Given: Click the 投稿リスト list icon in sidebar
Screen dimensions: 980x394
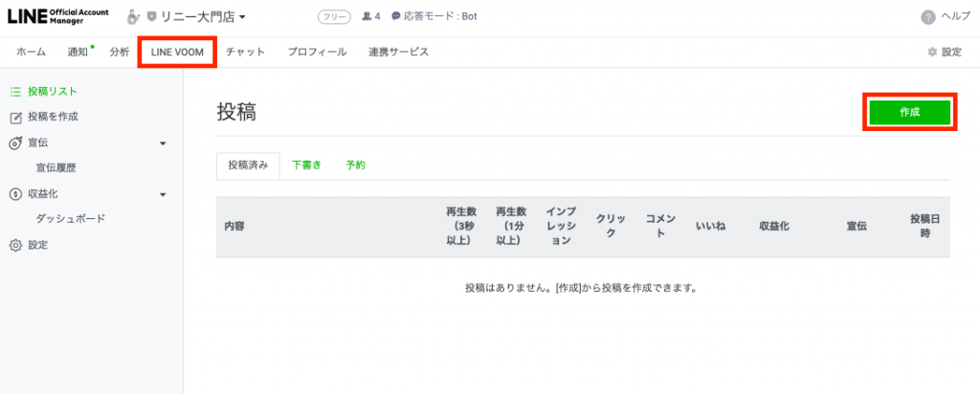Looking at the screenshot, I should (16, 91).
